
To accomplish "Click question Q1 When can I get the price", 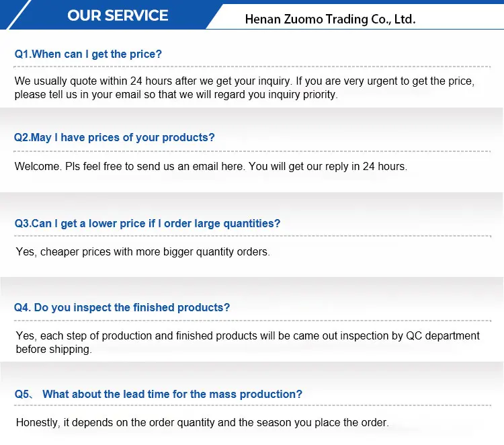I will point(88,54).
